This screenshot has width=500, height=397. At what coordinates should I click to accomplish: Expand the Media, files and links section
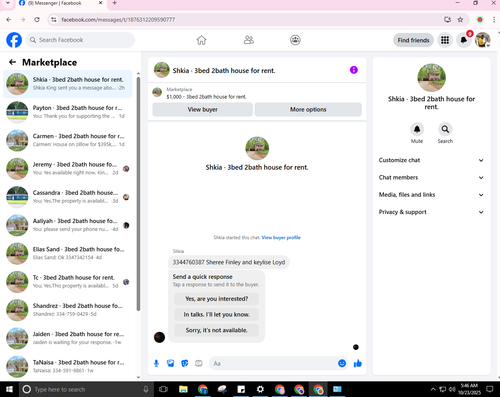431,195
